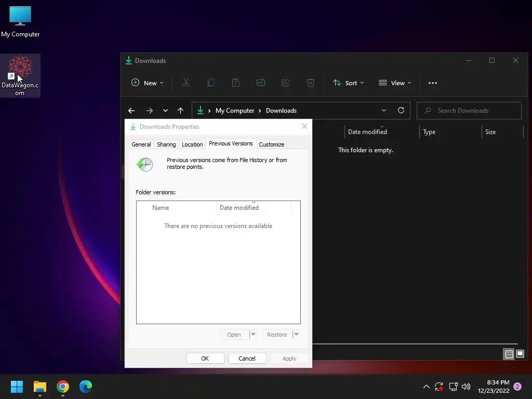Viewport: 532px width, 399px height.
Task: Select the My Computer desktop icon
Action: 20,21
